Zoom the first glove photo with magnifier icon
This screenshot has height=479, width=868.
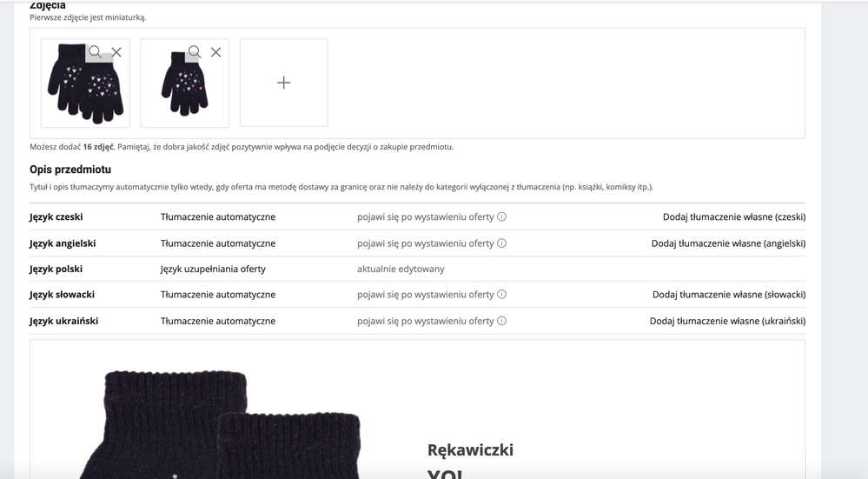(x=96, y=52)
